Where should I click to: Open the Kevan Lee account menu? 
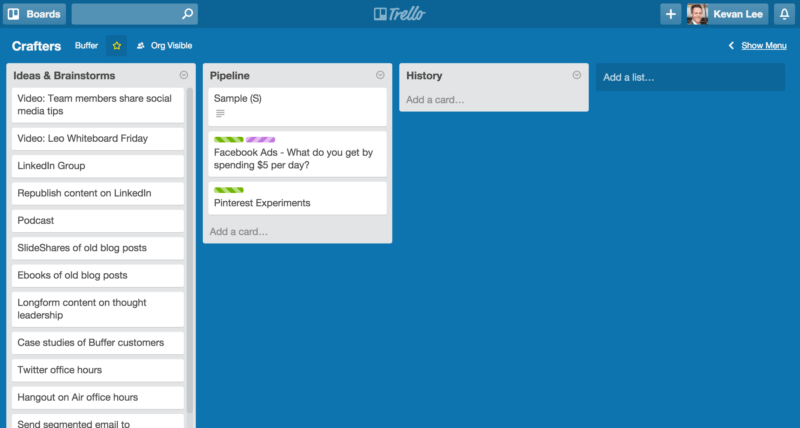pos(727,14)
